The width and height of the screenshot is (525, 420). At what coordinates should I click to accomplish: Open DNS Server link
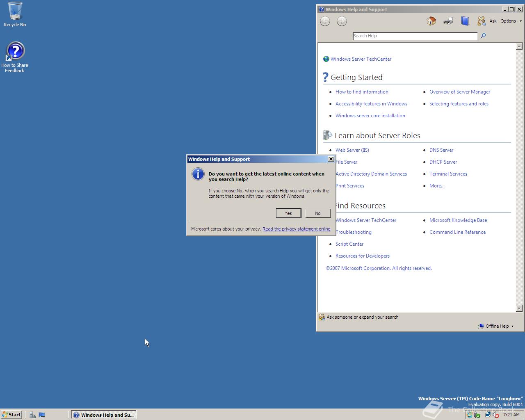441,150
